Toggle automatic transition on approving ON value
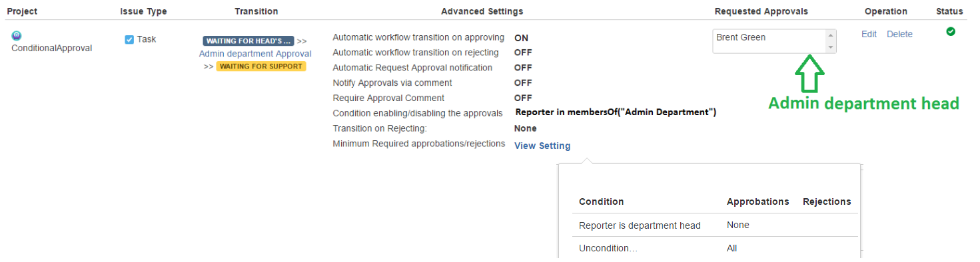980x262 pixels. (x=521, y=38)
